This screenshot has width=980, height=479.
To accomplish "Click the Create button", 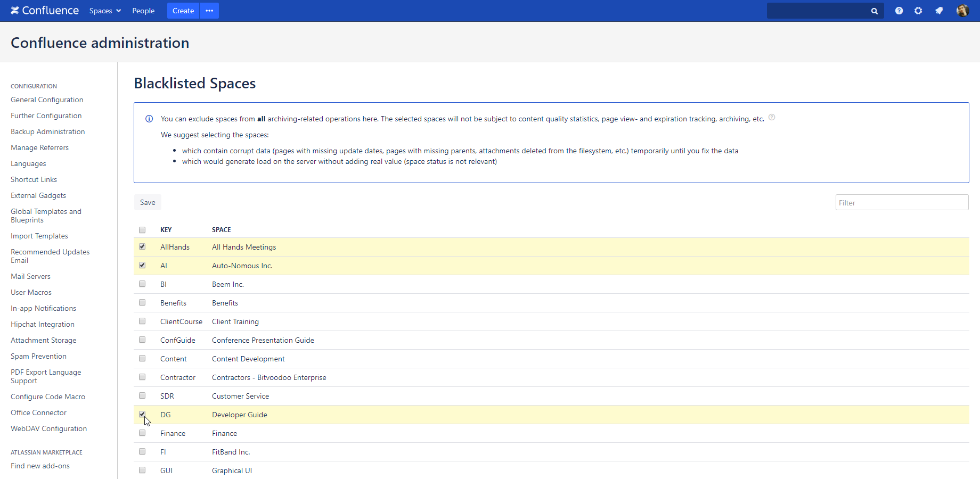I will coord(183,11).
